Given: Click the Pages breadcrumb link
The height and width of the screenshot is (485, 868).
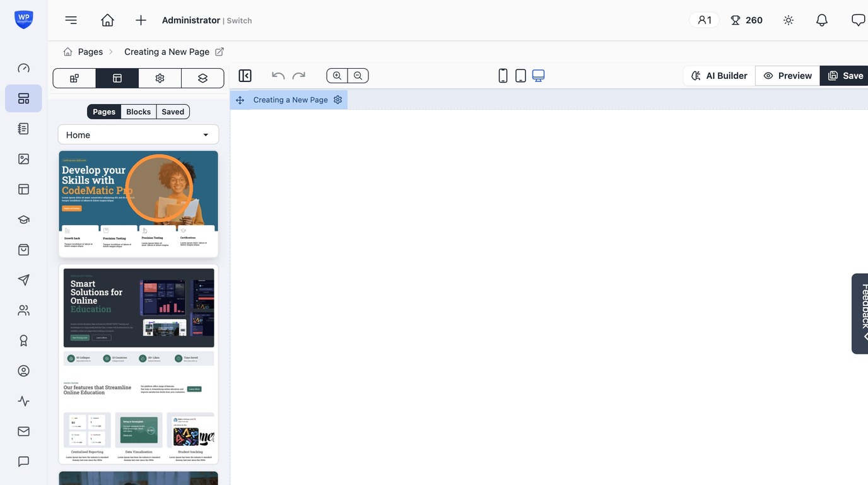Looking at the screenshot, I should point(90,52).
